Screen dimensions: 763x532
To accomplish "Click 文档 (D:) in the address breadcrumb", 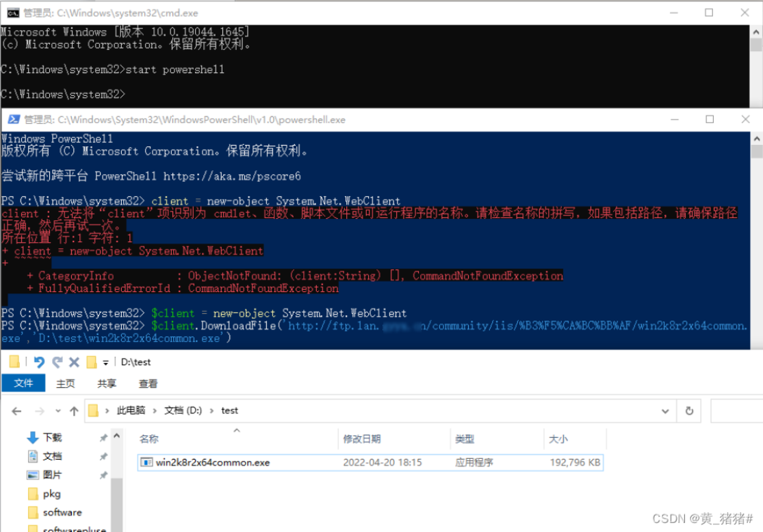I will point(183,410).
